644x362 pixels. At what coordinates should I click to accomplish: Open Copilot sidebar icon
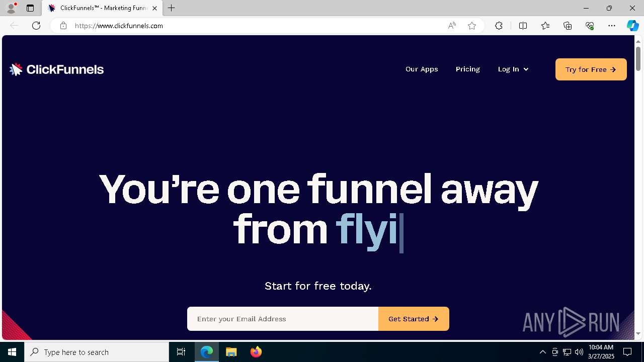[x=633, y=26]
